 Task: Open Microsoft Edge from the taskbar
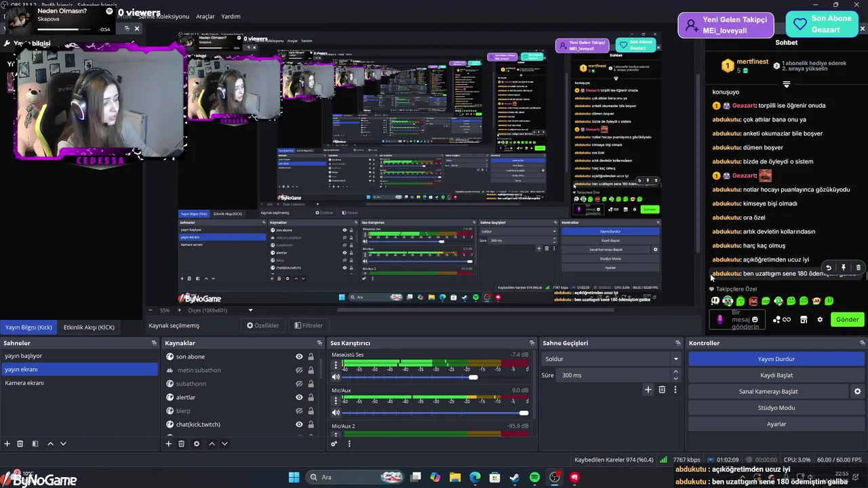coord(475,477)
